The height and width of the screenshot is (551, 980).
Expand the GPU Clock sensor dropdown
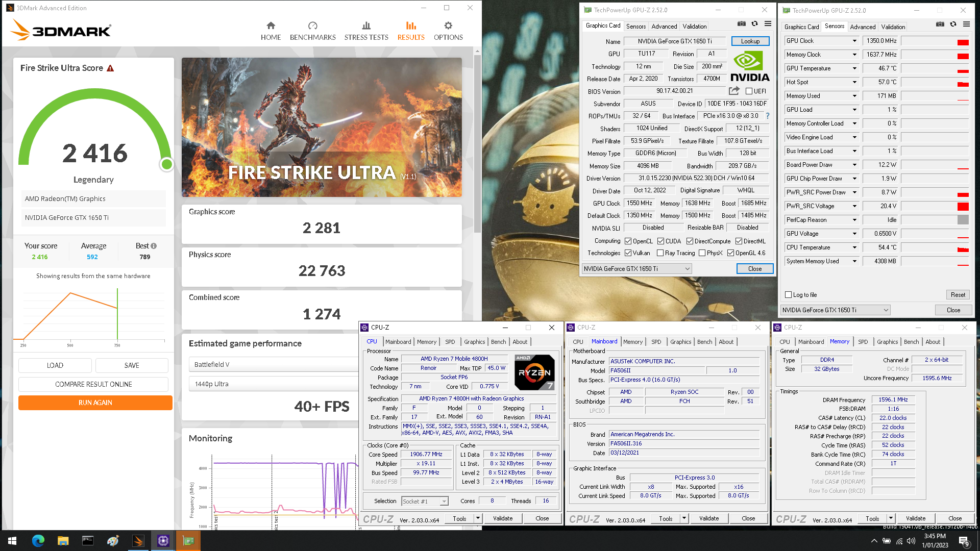click(x=854, y=41)
